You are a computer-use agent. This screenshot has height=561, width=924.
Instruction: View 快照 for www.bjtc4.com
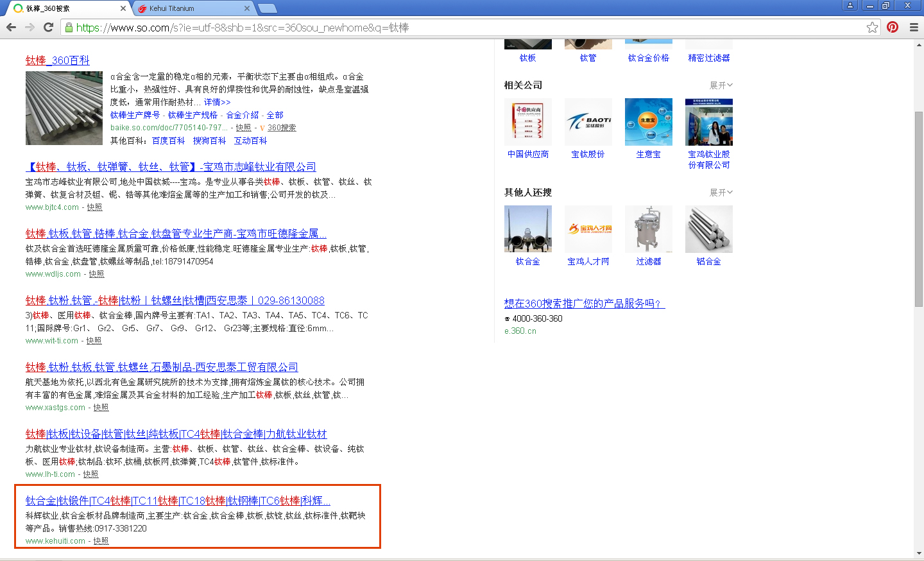[94, 207]
